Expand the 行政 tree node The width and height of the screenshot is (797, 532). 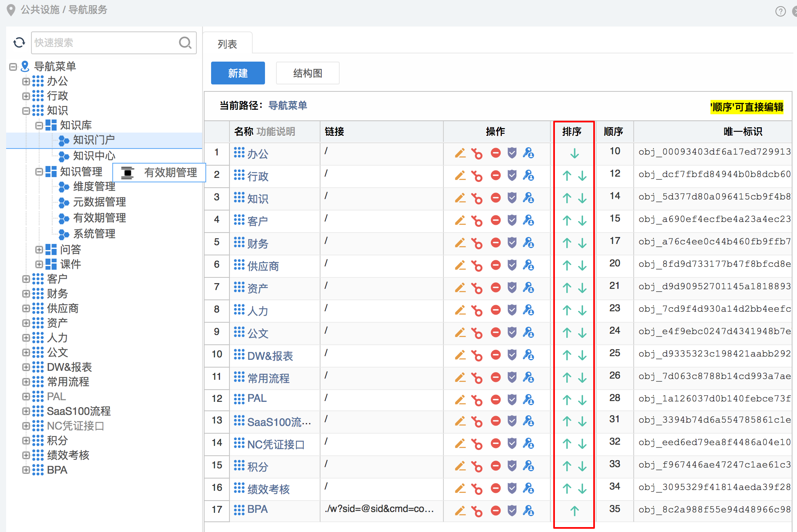point(26,96)
